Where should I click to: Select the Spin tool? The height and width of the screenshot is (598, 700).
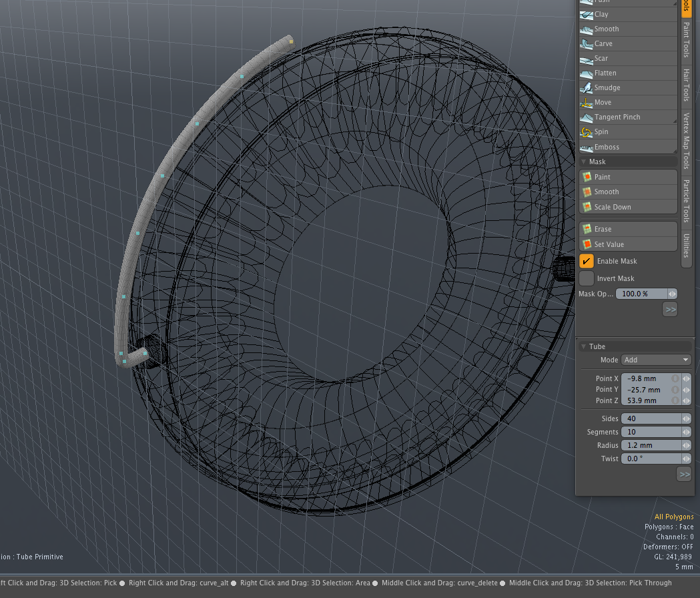click(628, 132)
